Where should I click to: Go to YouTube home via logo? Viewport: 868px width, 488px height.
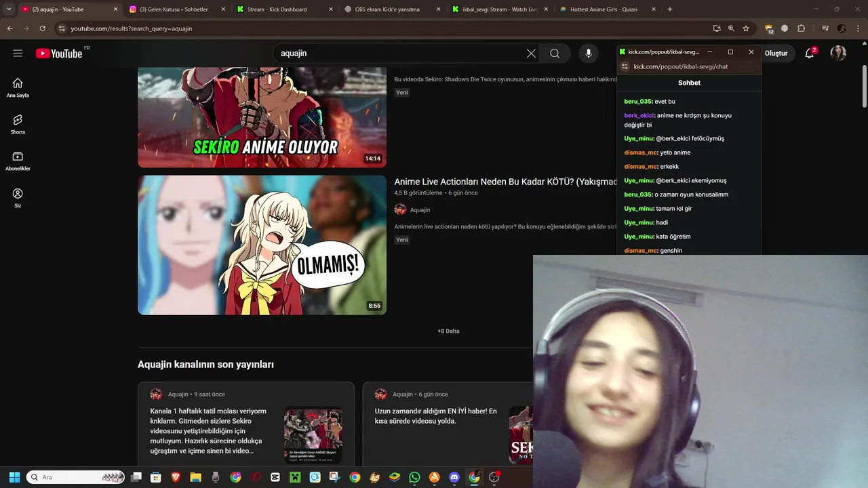click(x=59, y=53)
